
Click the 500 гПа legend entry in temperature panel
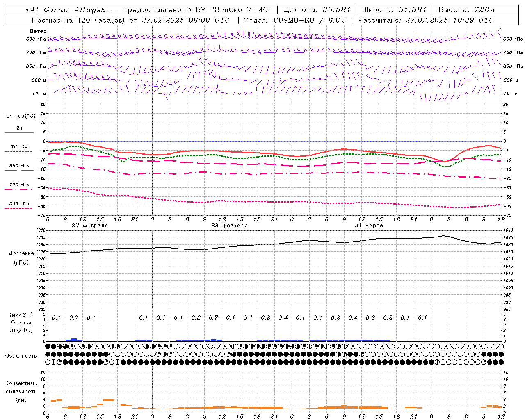tap(19, 204)
